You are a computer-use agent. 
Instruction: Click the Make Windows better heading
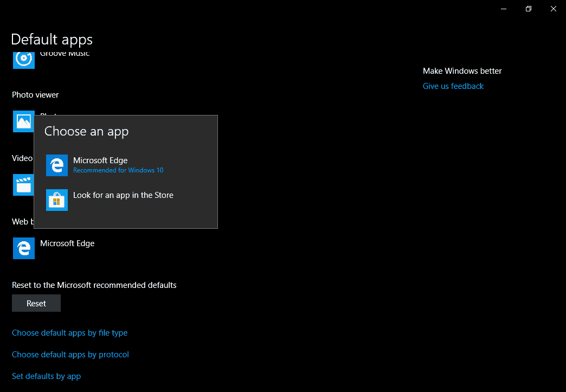tap(462, 70)
